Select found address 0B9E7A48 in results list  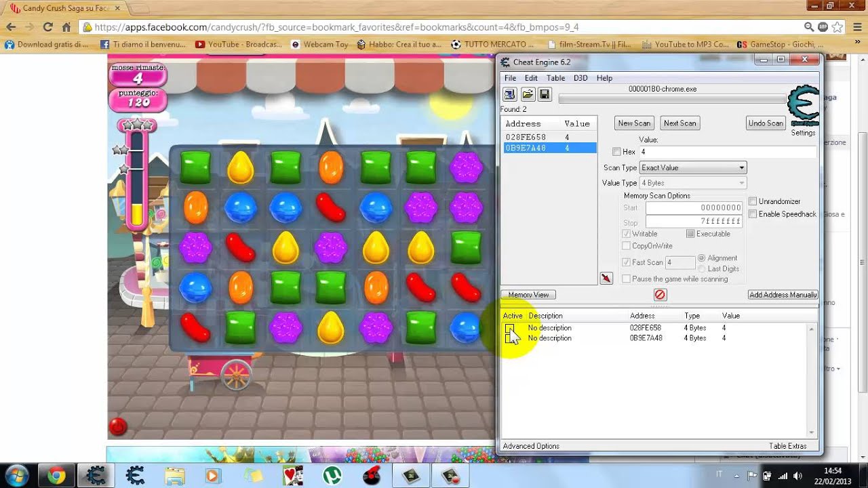tap(550, 148)
